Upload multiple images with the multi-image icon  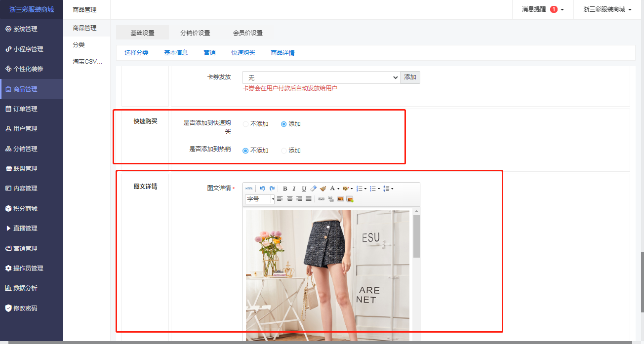coord(350,199)
